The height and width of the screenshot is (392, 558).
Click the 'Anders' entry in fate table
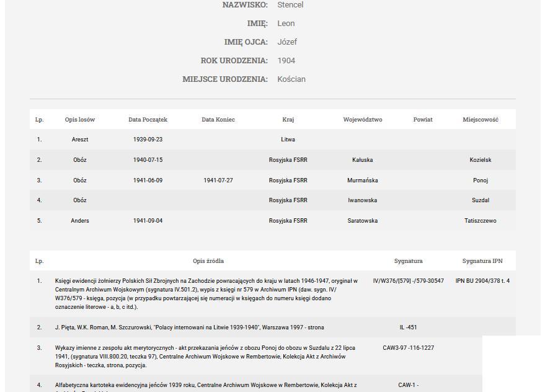click(x=80, y=221)
